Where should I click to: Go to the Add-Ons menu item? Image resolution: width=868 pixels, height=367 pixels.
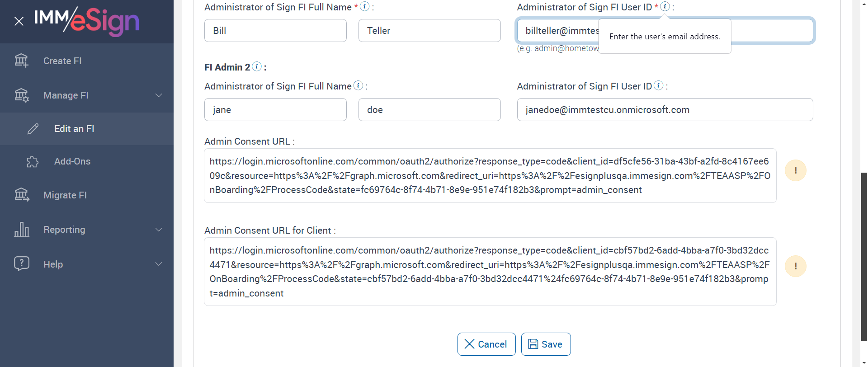point(72,161)
